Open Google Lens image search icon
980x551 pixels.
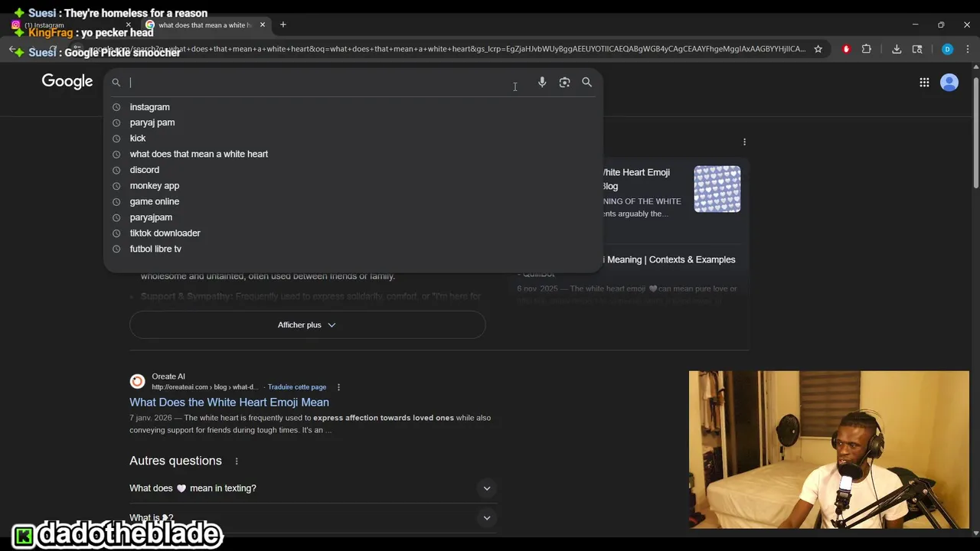[564, 82]
